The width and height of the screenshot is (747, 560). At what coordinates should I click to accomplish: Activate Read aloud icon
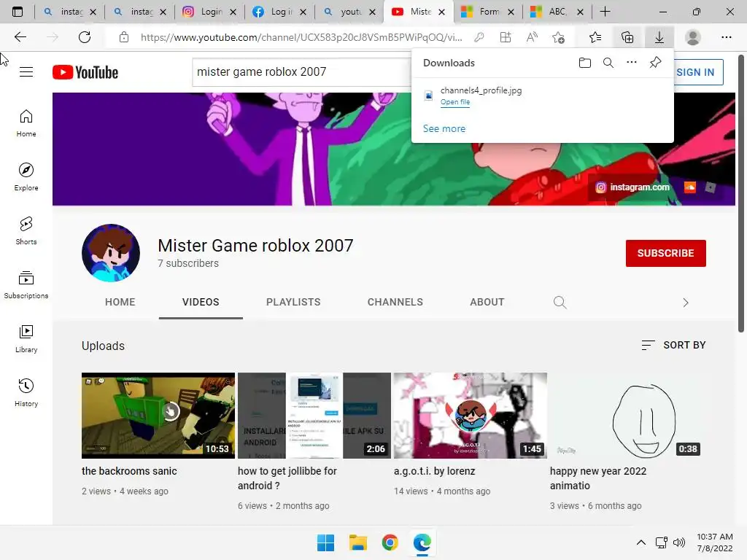(532, 37)
